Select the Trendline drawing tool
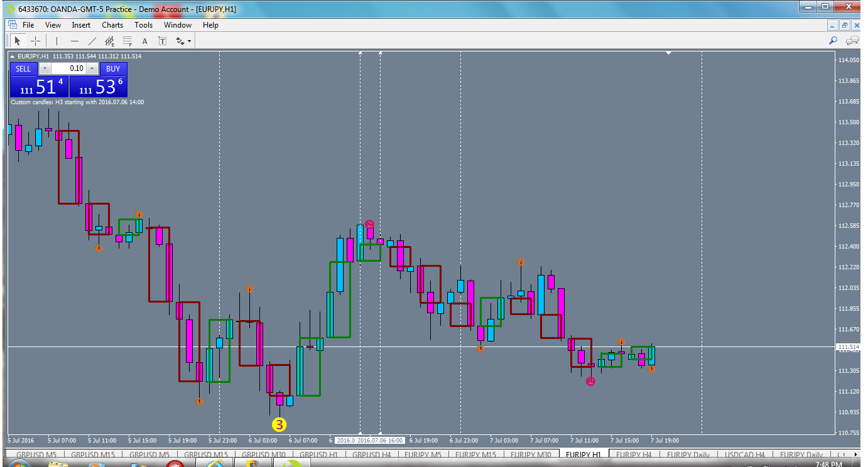 click(x=92, y=40)
